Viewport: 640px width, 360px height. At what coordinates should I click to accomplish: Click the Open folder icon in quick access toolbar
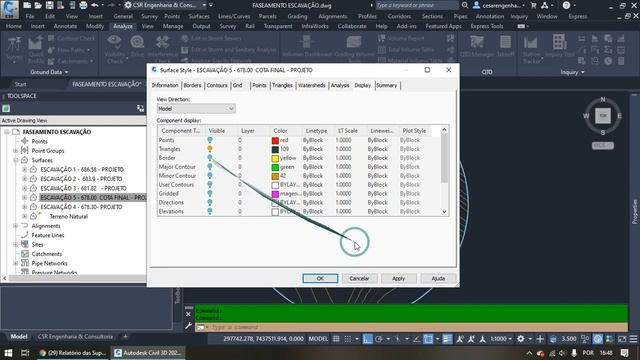pos(38,5)
